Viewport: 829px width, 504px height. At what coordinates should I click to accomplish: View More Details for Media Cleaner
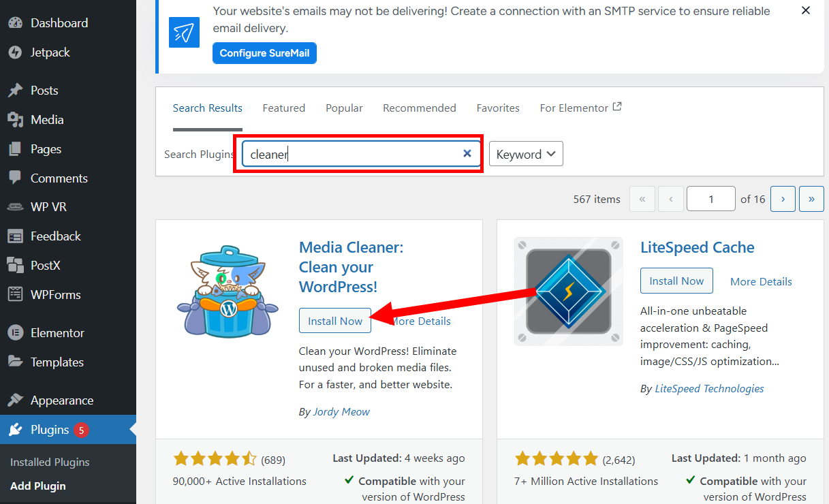pyautogui.click(x=421, y=321)
